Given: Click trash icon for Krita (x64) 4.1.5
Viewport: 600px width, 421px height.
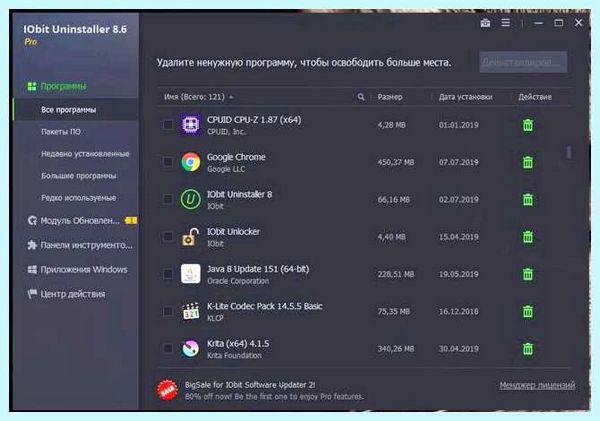Looking at the screenshot, I should 528,349.
